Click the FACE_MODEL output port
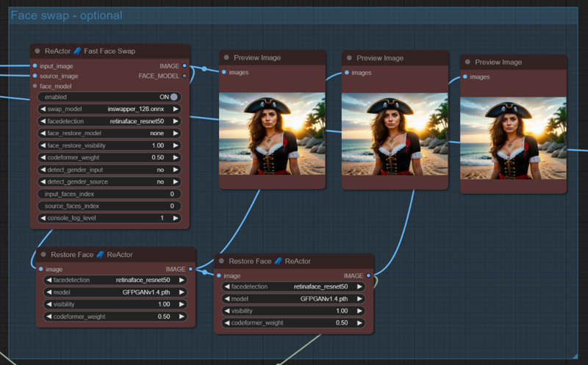Viewport: 588px width, 365px height. (184, 76)
